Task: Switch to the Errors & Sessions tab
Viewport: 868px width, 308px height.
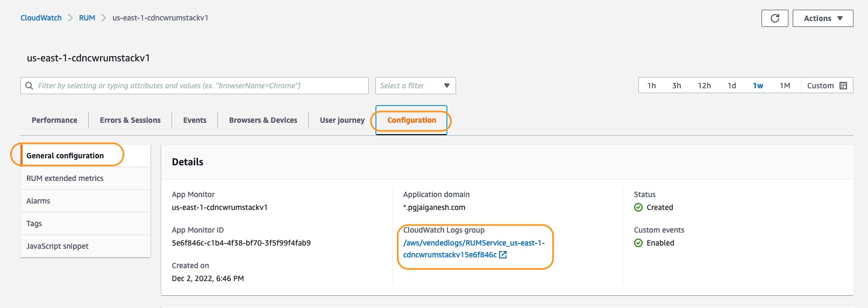Action: point(130,120)
